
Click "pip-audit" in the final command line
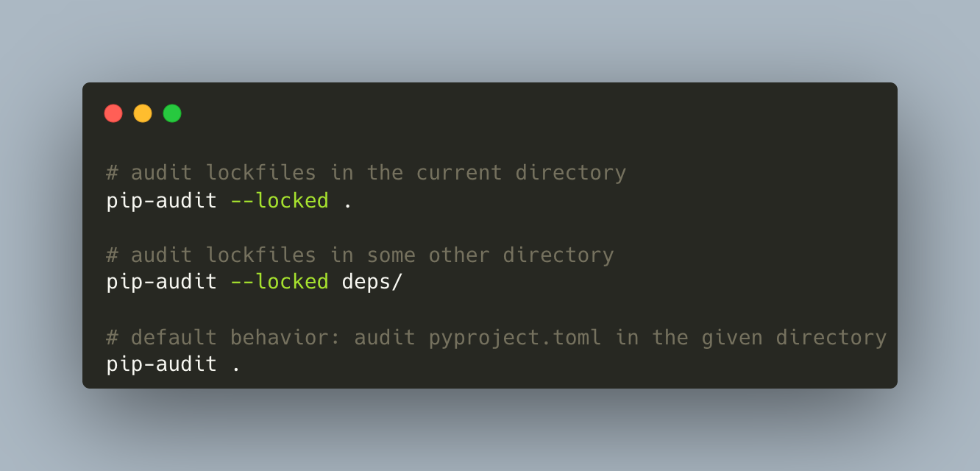point(162,364)
